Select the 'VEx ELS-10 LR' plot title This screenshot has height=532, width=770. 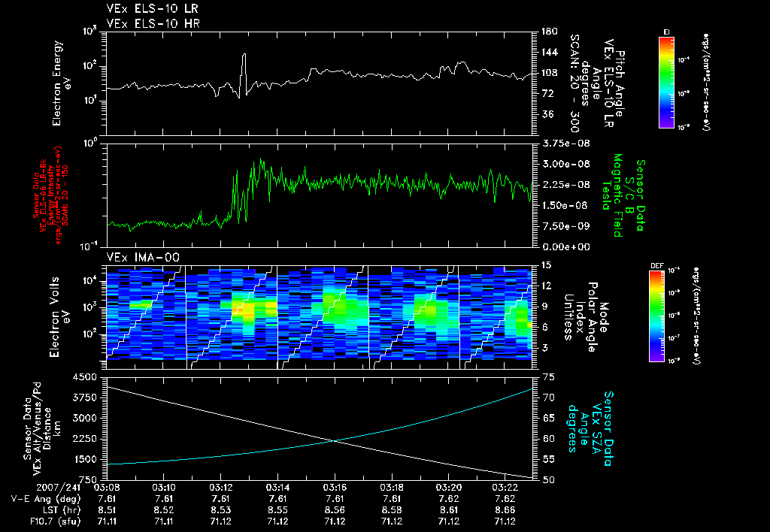tap(152, 8)
